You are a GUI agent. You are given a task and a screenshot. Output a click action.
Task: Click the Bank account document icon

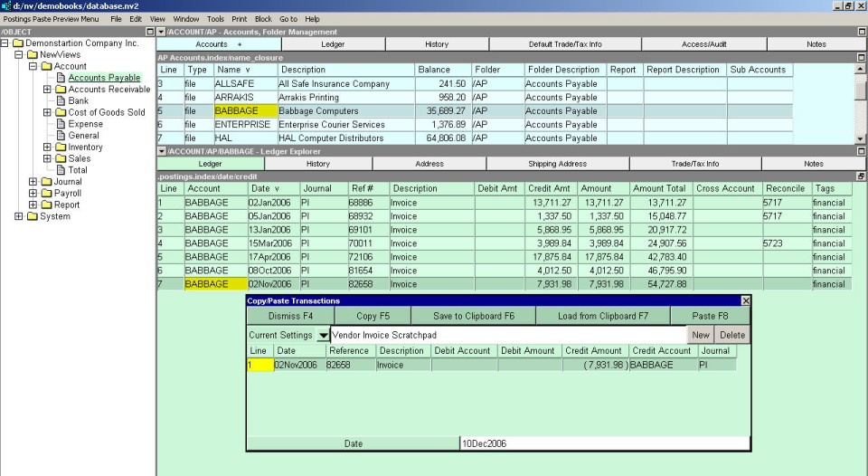(61, 101)
